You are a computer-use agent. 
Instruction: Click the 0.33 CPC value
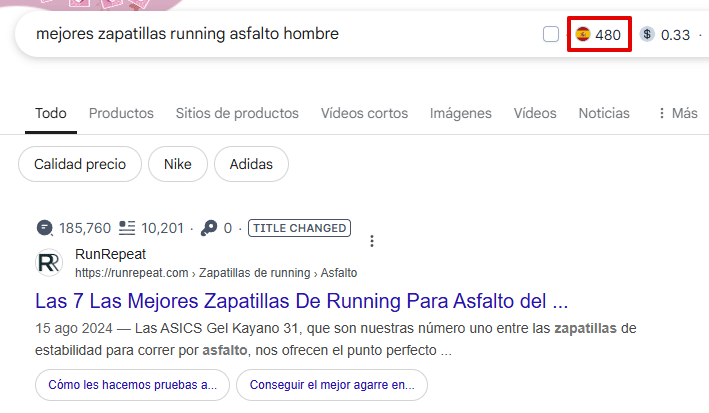pos(675,35)
